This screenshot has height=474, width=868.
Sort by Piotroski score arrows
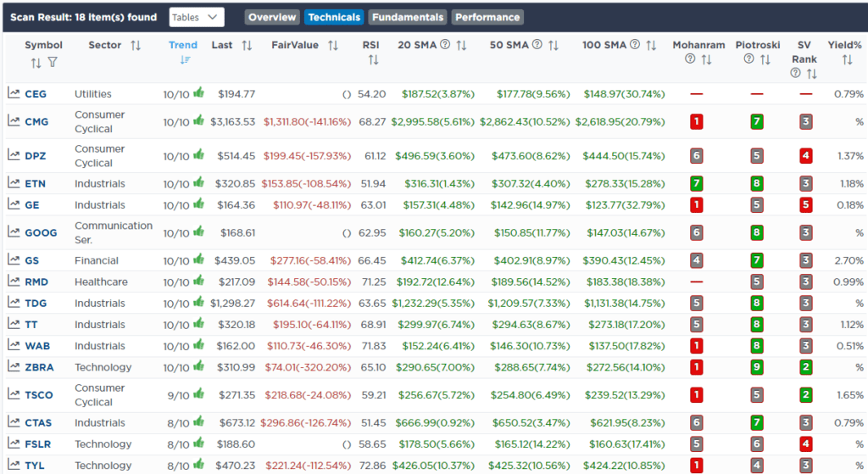point(765,59)
